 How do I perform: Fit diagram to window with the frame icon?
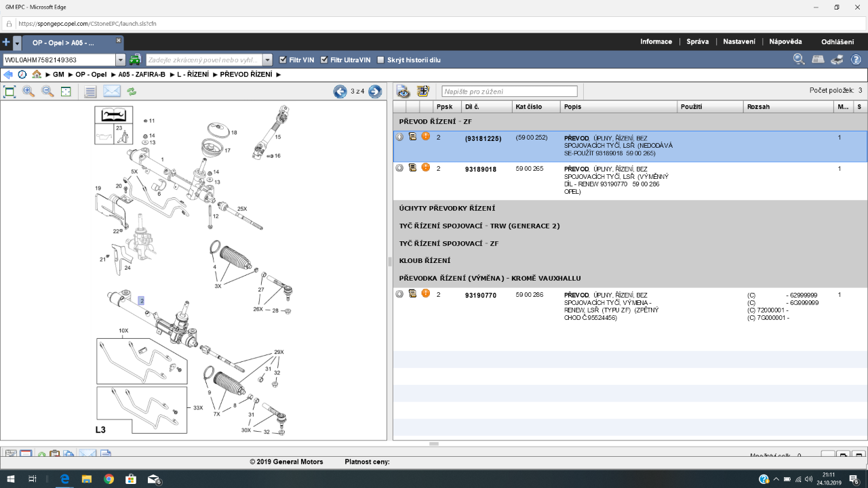tap(9, 91)
